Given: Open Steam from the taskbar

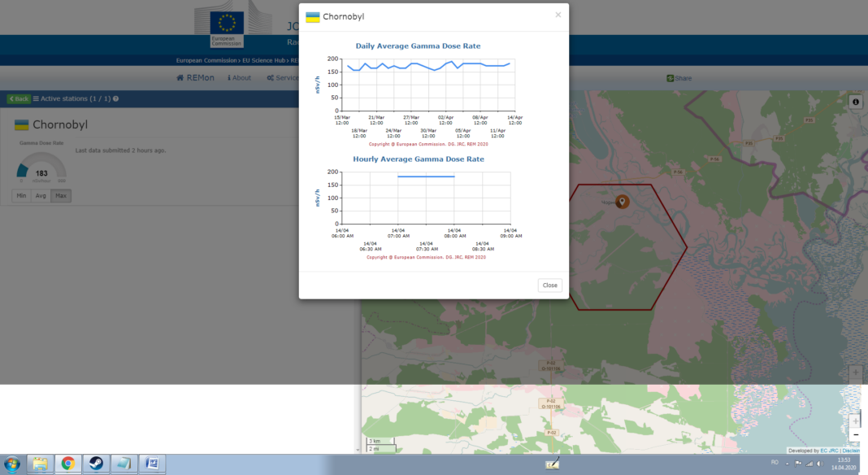Looking at the screenshot, I should tap(96, 464).
